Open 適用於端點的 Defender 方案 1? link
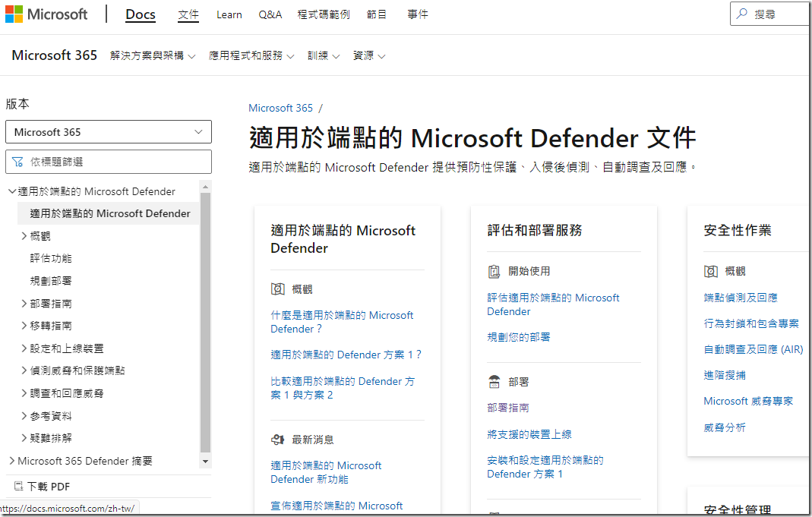812x517 pixels. 346,355
